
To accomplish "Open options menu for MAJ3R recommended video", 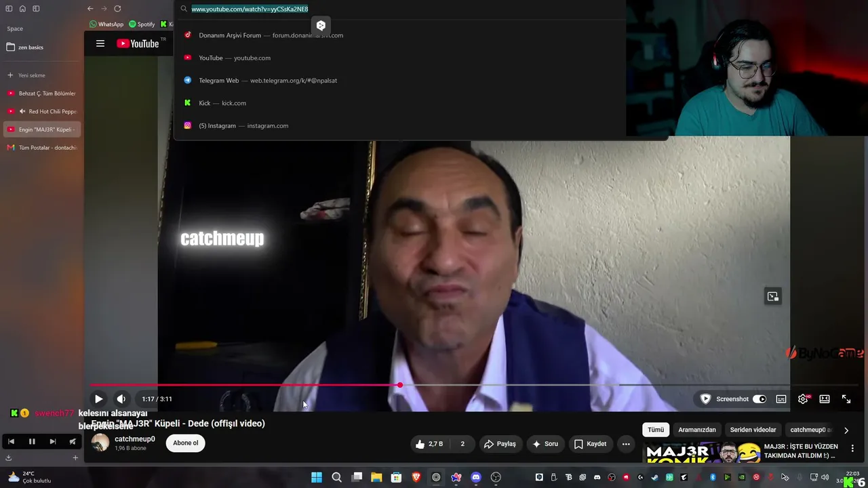I will [x=852, y=448].
